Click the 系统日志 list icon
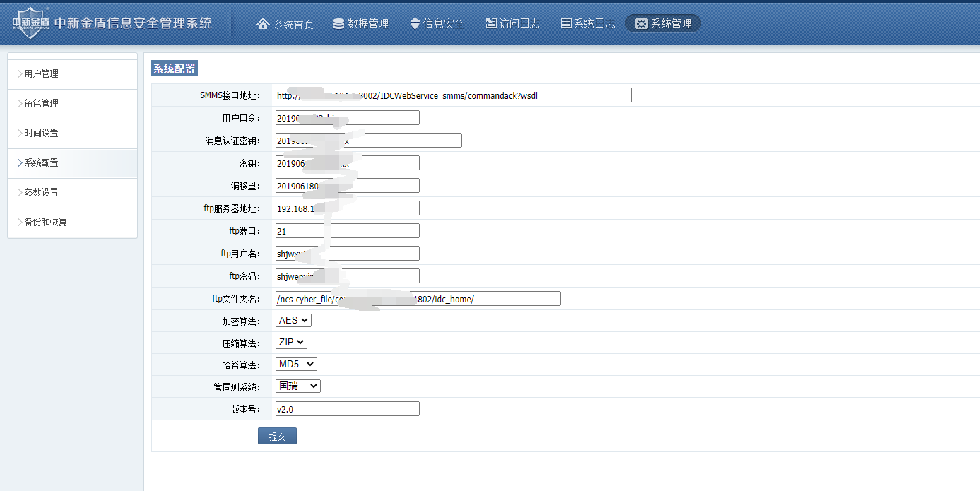 566,23
